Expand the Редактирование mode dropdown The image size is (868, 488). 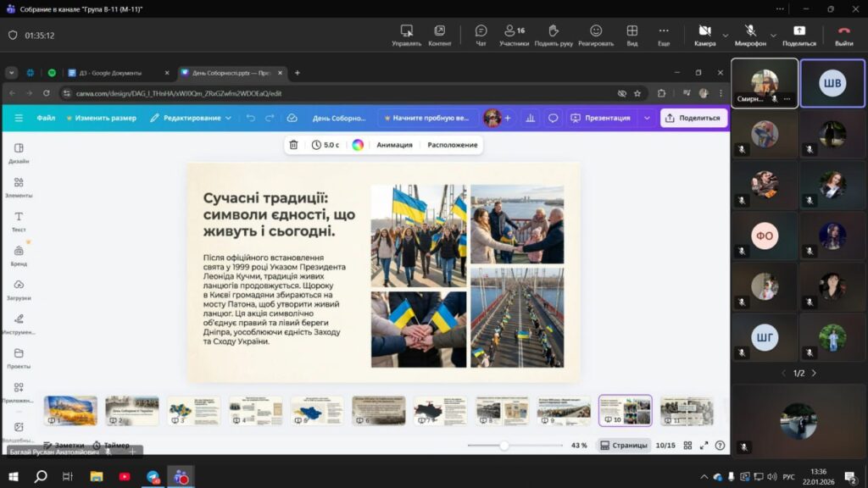pos(191,118)
